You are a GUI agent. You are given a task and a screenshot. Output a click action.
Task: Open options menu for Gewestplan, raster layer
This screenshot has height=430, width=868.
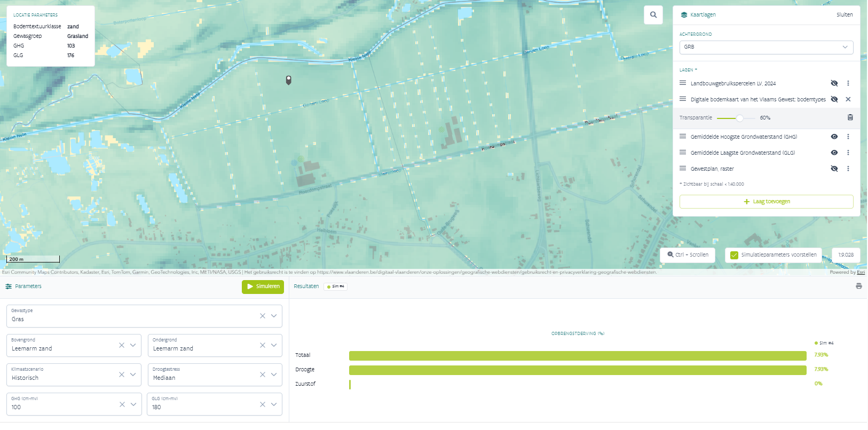[848, 169]
